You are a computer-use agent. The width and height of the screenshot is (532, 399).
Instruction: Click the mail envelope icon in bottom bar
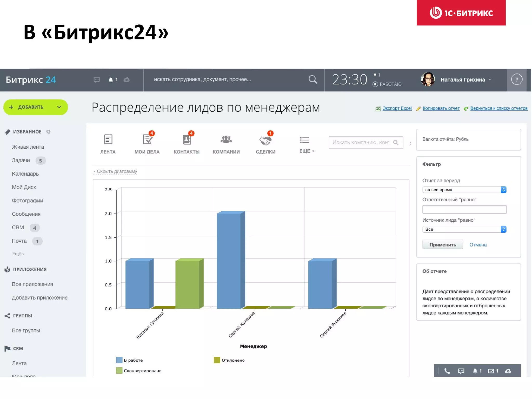[491, 371]
